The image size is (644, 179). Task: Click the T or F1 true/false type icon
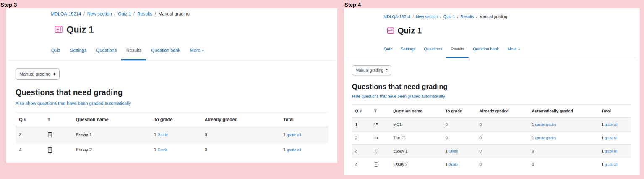[x=376, y=138]
